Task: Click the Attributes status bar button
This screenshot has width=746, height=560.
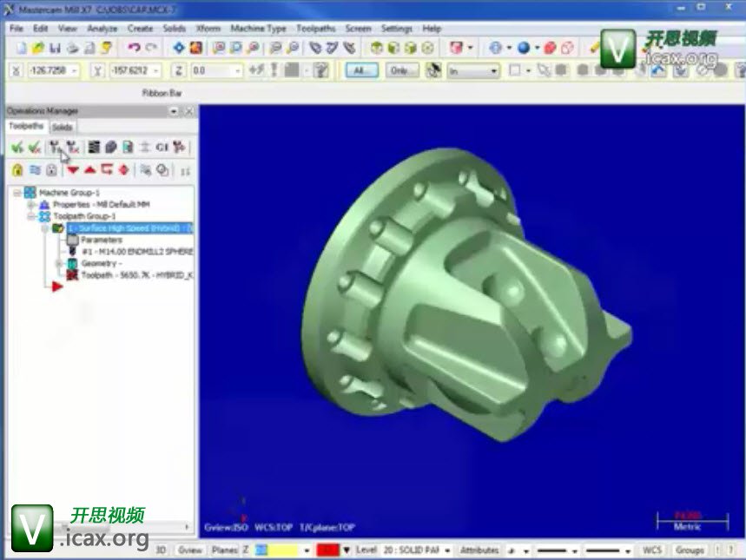Action: tap(479, 550)
